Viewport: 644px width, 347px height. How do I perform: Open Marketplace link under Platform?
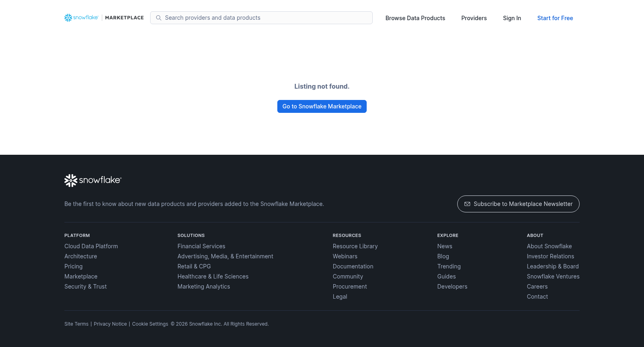pyautogui.click(x=81, y=276)
